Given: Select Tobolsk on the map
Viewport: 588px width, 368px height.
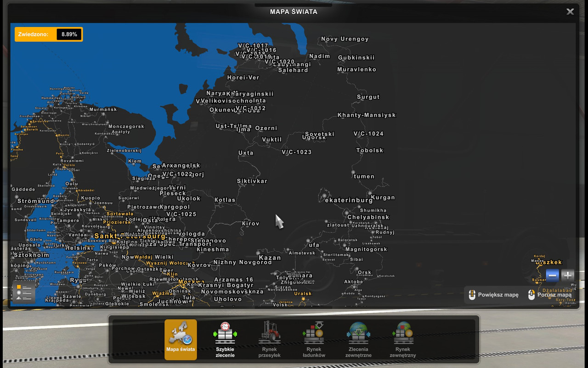Looking at the screenshot, I should (370, 150).
